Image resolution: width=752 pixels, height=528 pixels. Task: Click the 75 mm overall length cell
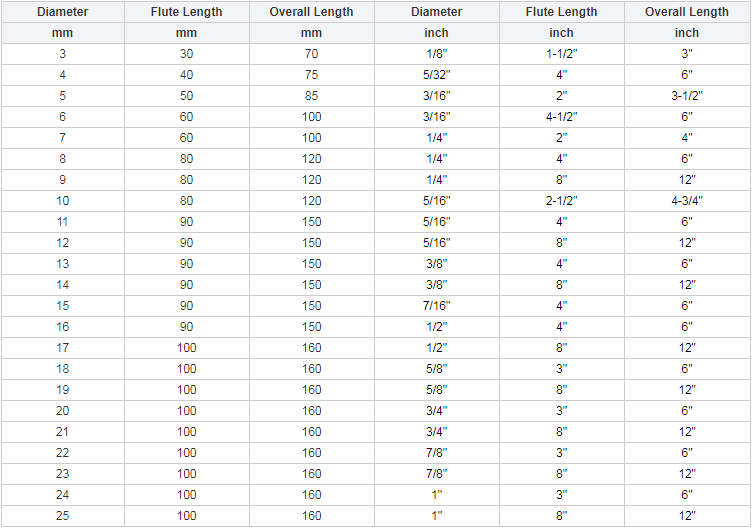311,74
